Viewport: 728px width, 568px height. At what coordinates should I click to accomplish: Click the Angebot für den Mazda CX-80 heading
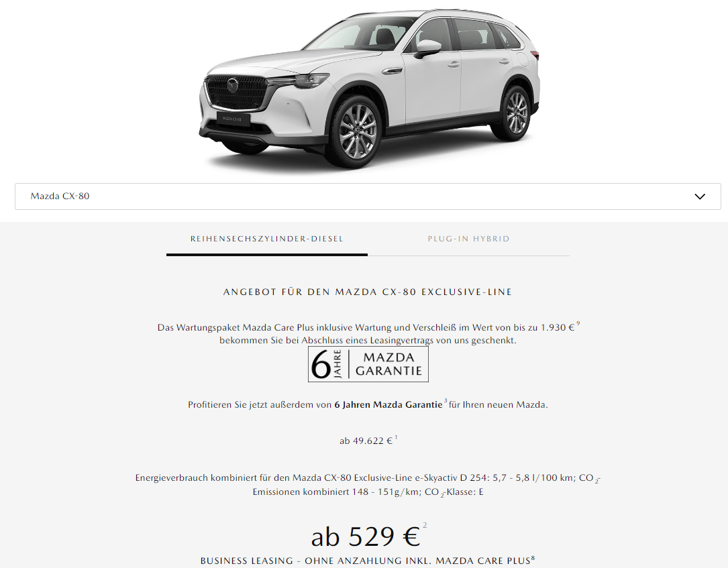[368, 292]
